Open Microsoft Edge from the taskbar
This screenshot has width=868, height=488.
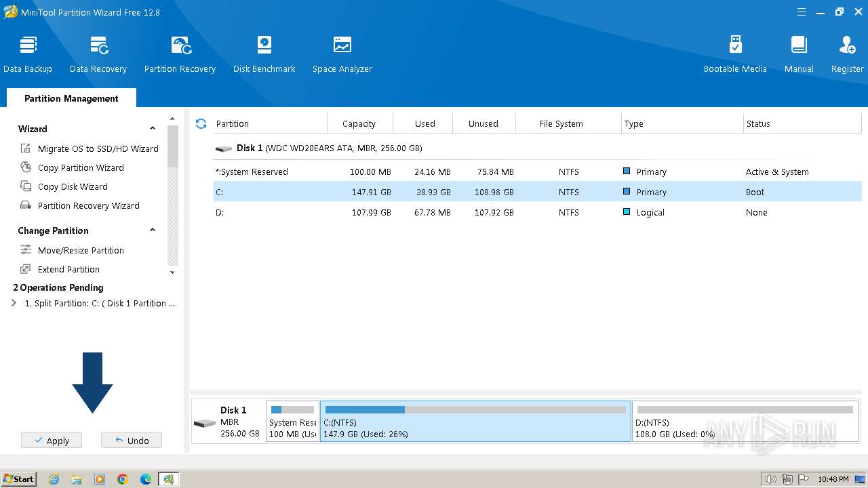146,479
